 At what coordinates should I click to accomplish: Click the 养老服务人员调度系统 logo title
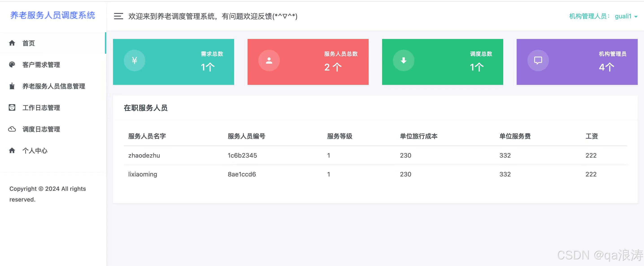click(52, 15)
